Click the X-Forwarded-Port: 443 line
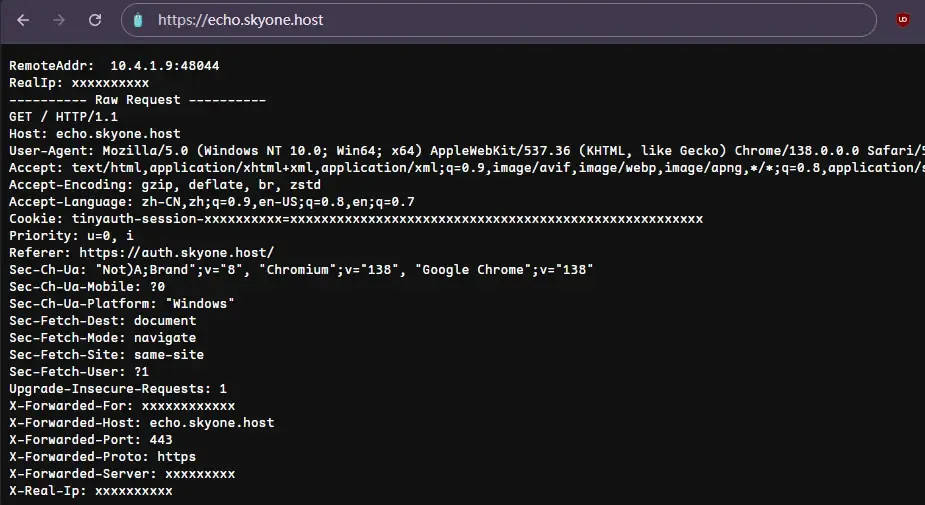The image size is (925, 505). 91,439
